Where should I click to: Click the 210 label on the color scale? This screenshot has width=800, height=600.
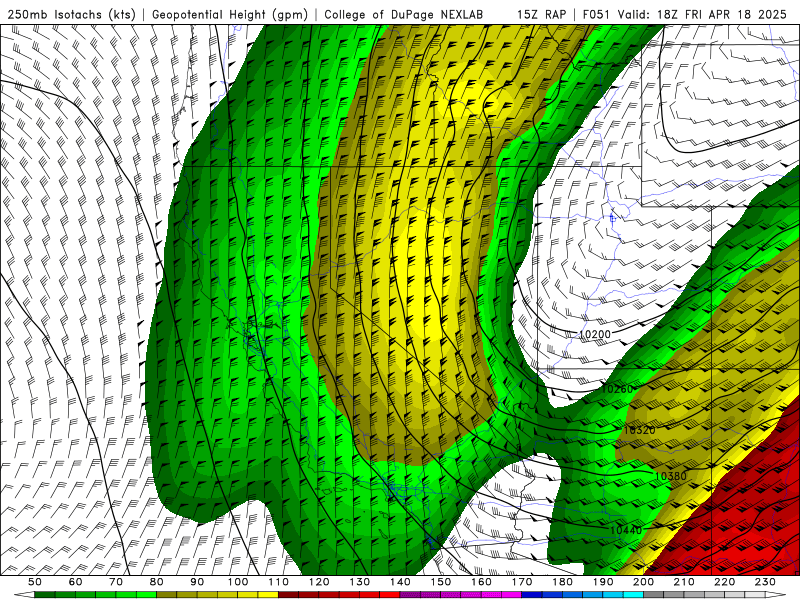[x=684, y=582]
